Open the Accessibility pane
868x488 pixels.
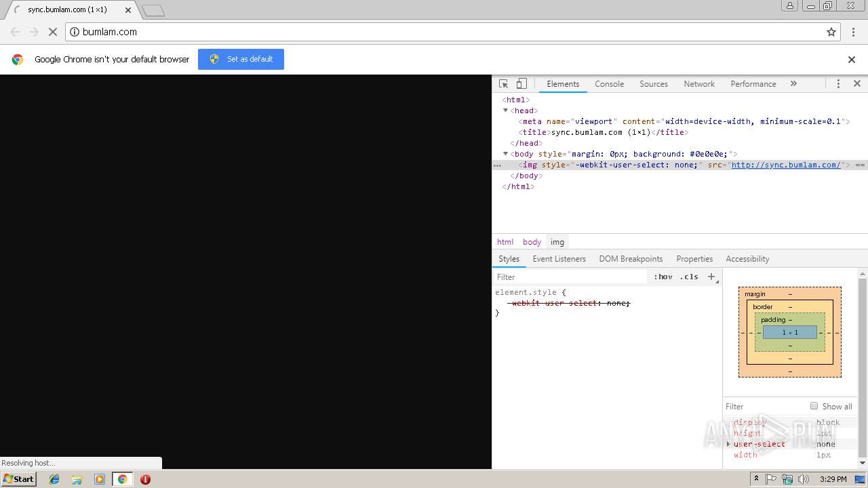[x=747, y=259]
